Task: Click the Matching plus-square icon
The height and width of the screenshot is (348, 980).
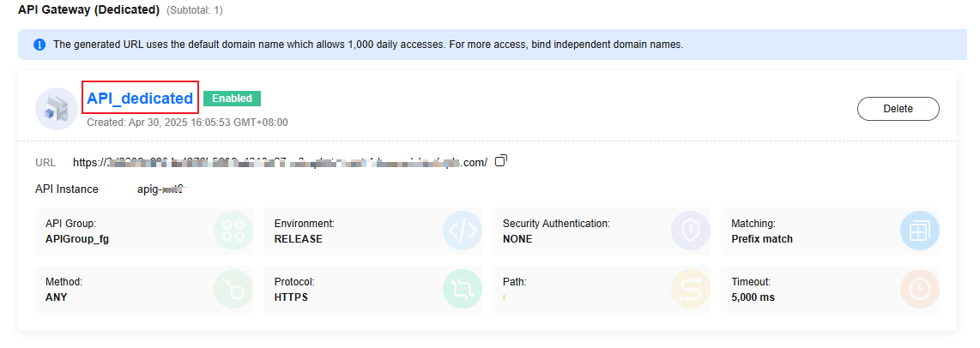Action: [x=919, y=231]
